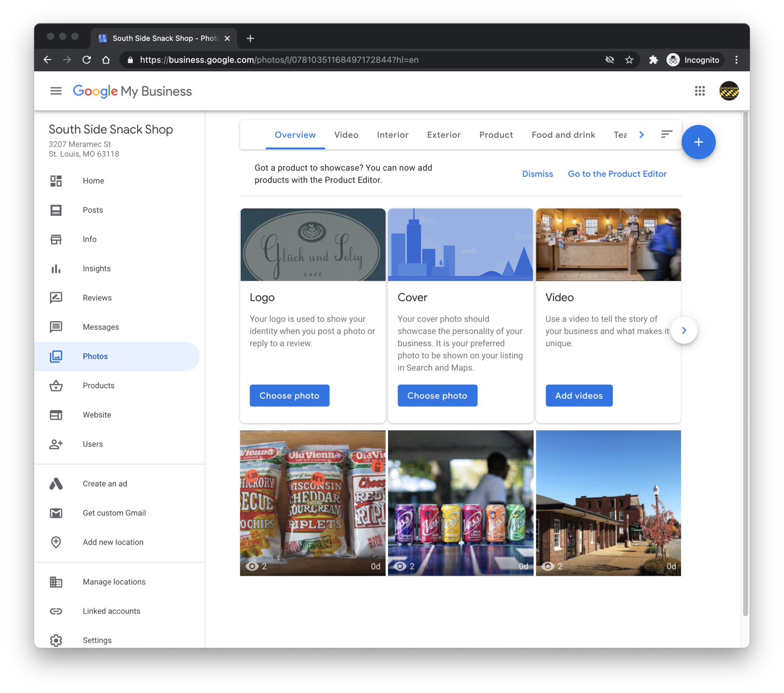Expand additional photo category tabs
The height and width of the screenshot is (693, 784).
pyautogui.click(x=640, y=135)
